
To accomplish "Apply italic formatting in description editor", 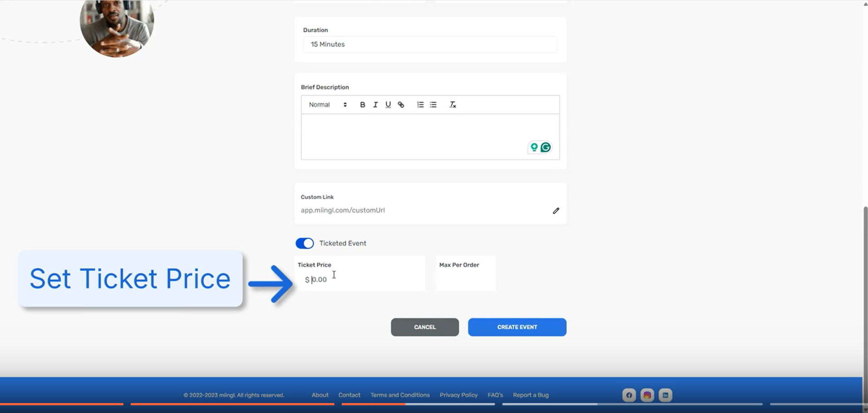I will [x=375, y=105].
